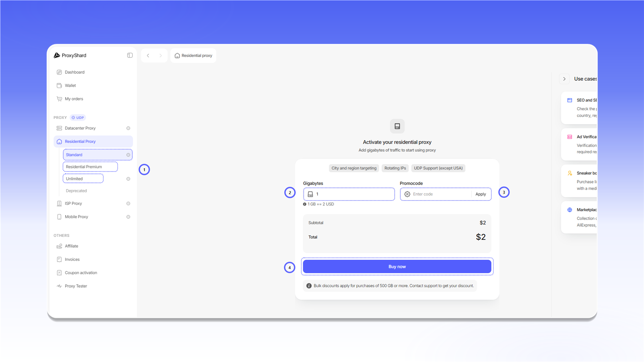This screenshot has width=644, height=362.
Task: Click the Rotating IPs tag
Action: pos(395,168)
